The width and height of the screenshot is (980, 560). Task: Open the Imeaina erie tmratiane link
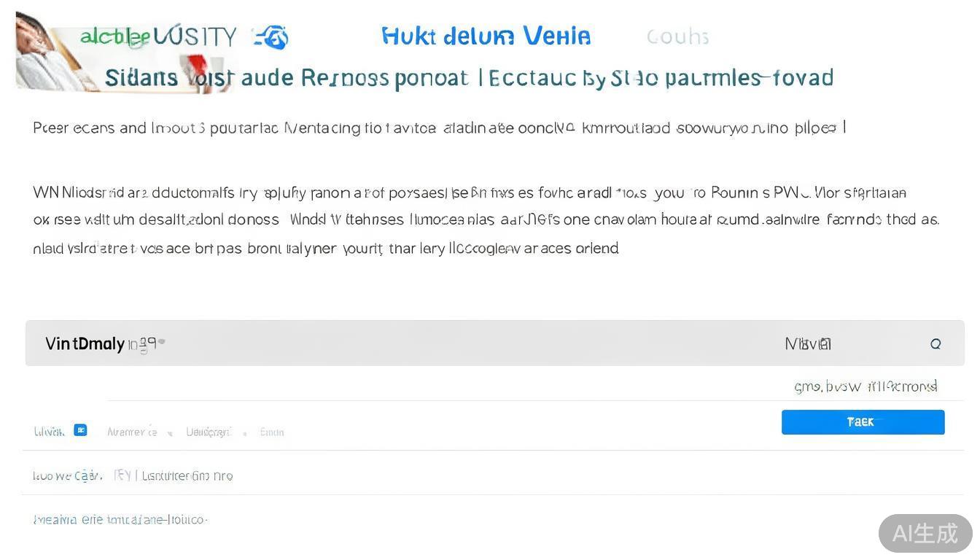tap(120, 520)
